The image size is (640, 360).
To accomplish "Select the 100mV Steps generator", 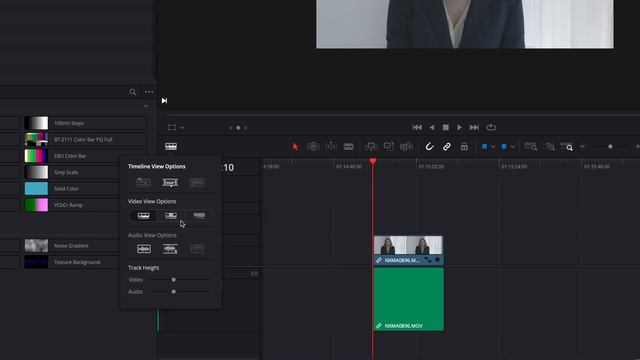I will tap(85, 123).
